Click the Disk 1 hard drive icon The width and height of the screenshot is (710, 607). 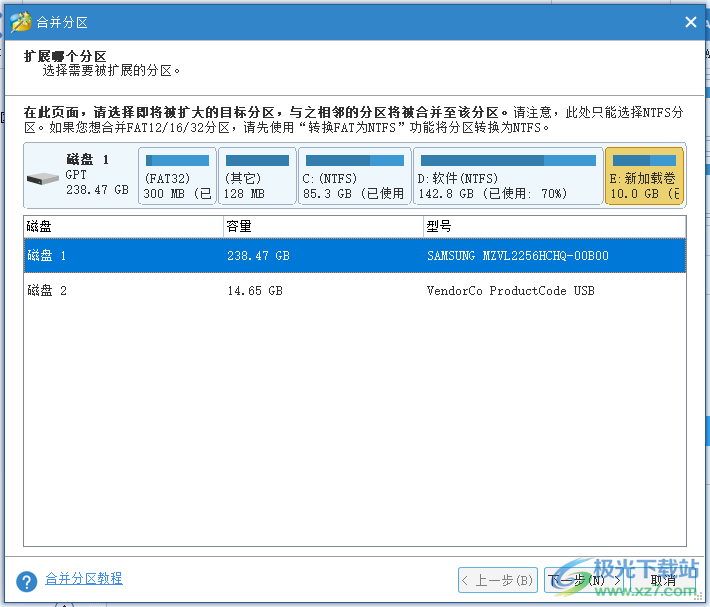point(43,179)
